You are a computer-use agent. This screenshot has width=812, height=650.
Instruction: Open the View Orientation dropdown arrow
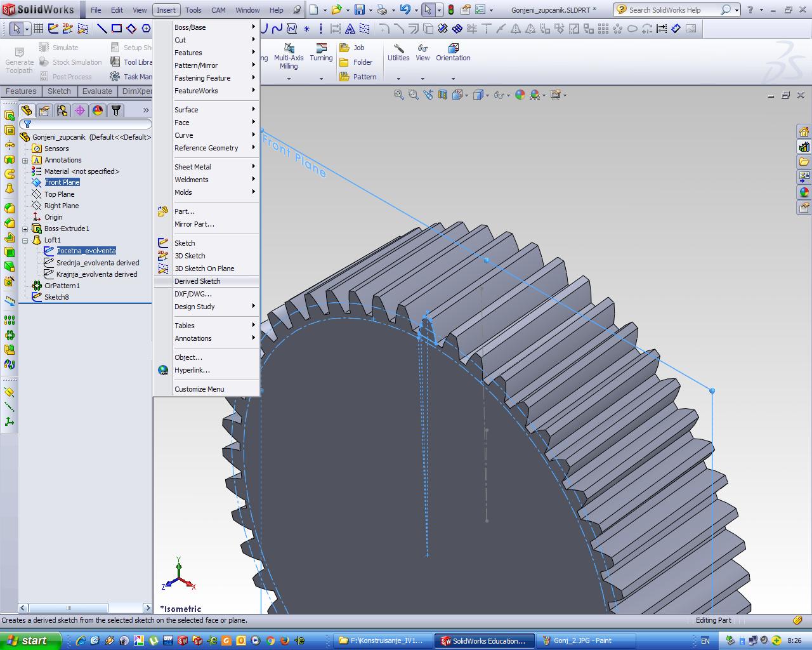click(x=466, y=95)
